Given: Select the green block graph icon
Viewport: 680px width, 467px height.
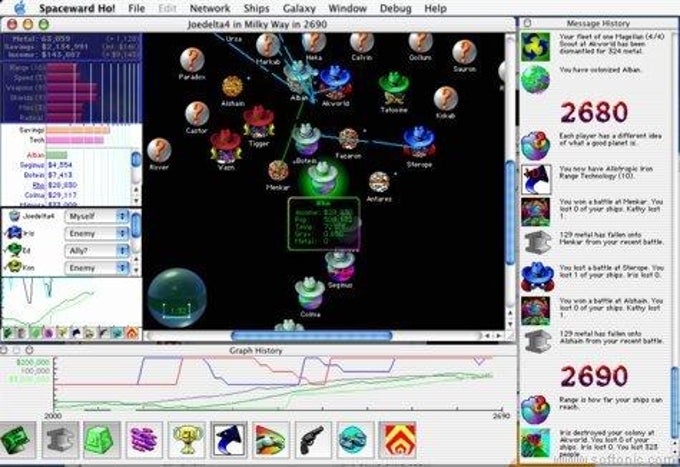Looking at the screenshot, I should 101,440.
